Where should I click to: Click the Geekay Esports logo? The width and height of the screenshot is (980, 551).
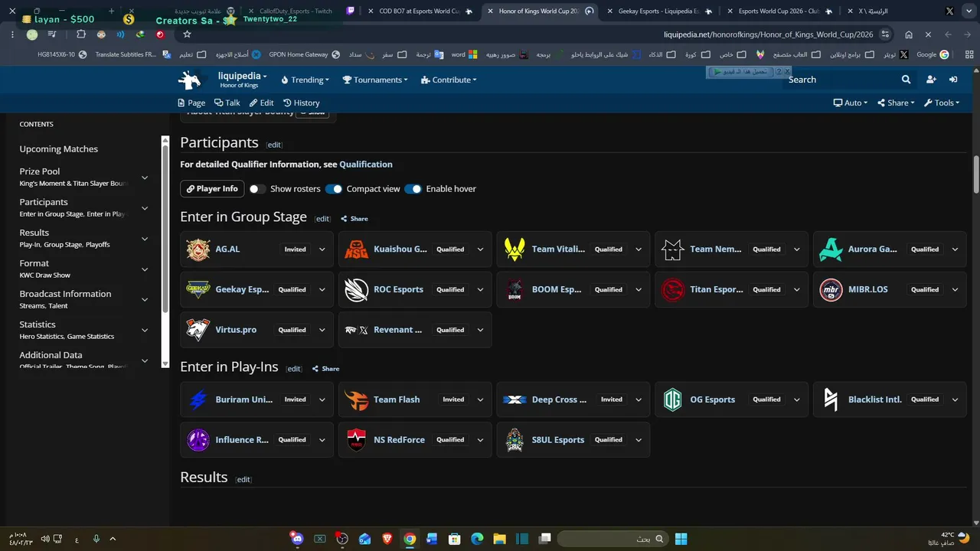[198, 290]
